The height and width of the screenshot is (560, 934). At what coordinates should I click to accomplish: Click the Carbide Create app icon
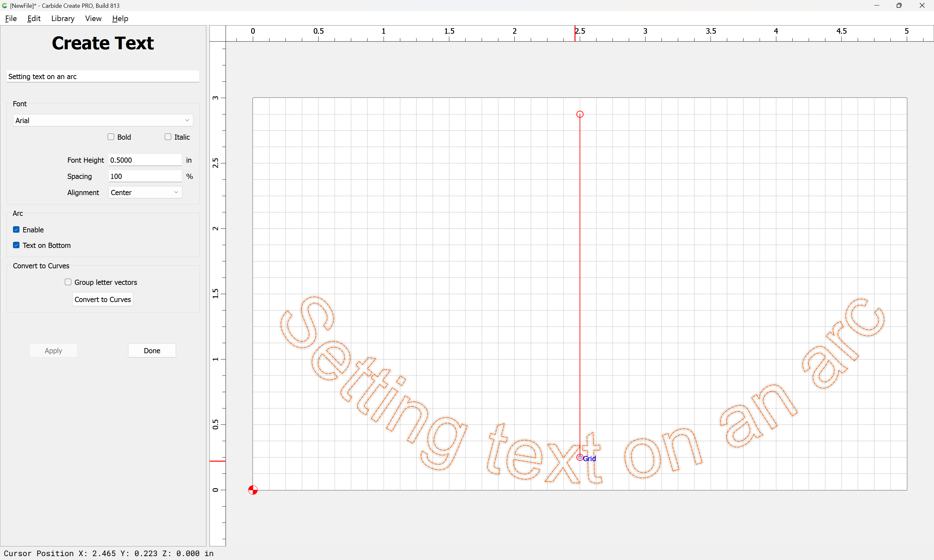[5, 6]
